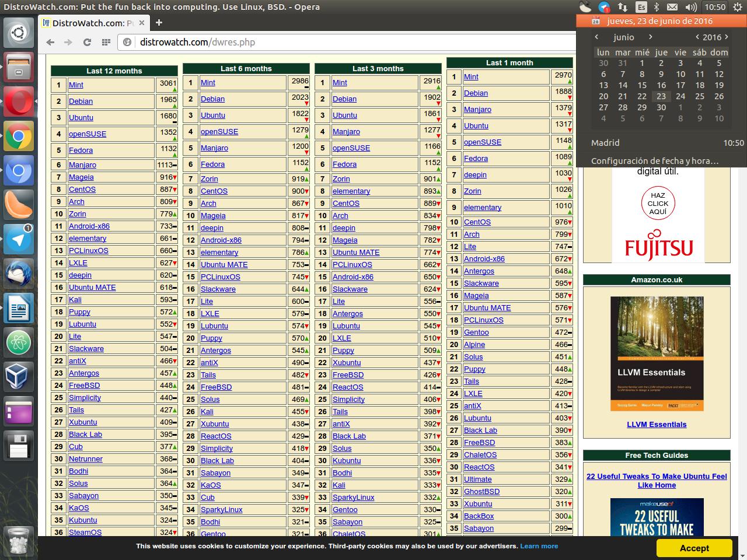Increase the calendar year past 2016

(x=727, y=37)
